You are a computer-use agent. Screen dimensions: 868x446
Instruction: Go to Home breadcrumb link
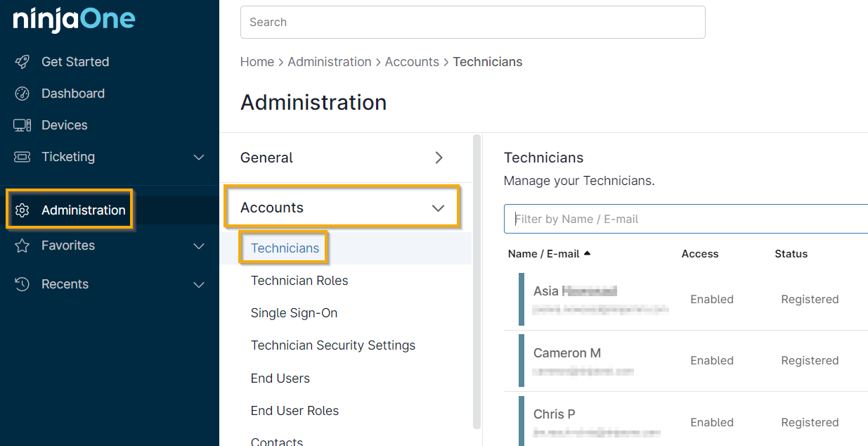point(257,62)
